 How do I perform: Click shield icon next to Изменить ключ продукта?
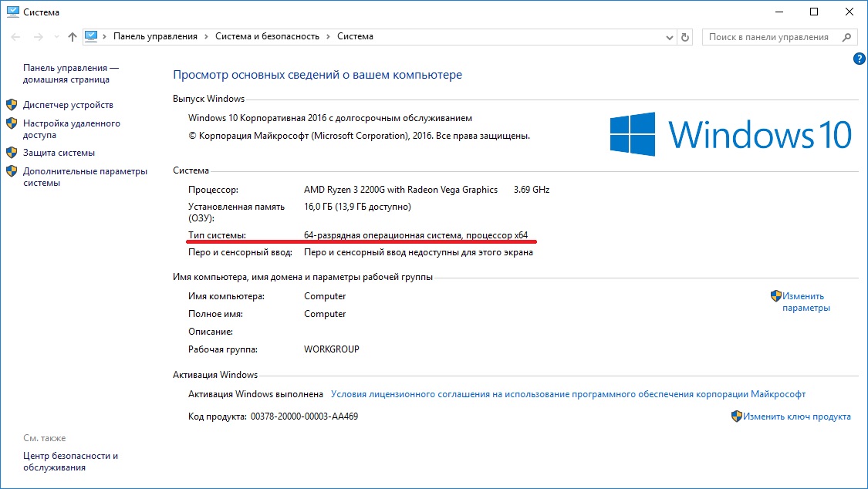[737, 416]
